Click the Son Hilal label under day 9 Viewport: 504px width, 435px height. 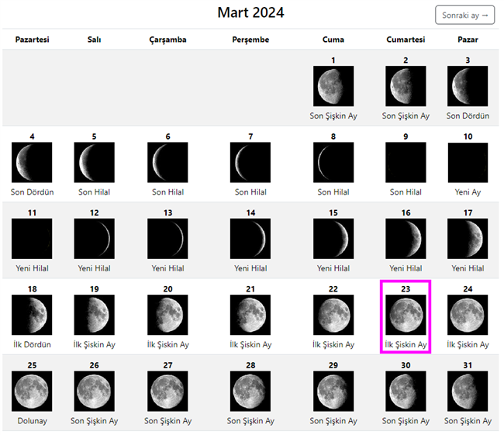(x=406, y=192)
